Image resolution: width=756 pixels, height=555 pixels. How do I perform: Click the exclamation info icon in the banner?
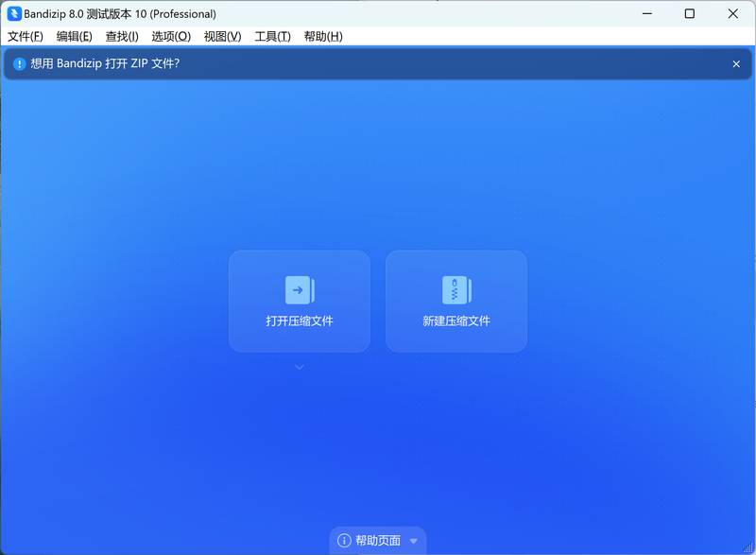(19, 63)
